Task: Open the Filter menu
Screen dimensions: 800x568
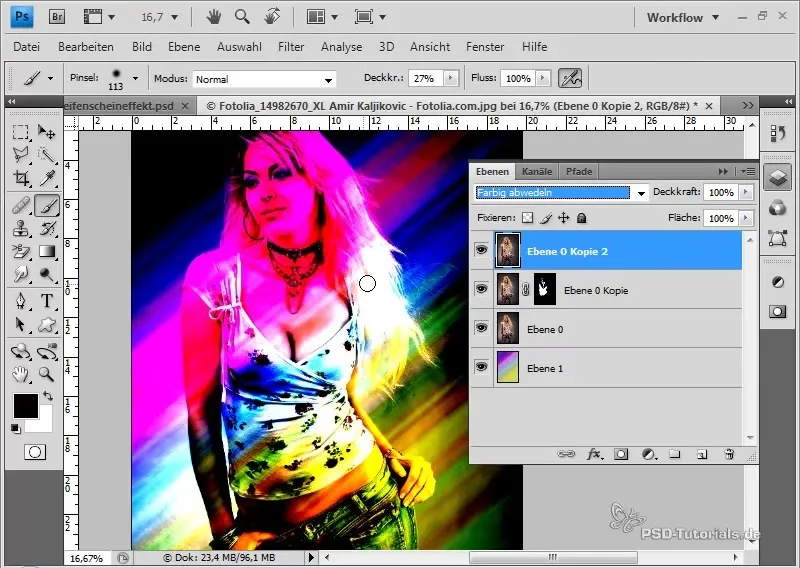Action: [x=291, y=46]
